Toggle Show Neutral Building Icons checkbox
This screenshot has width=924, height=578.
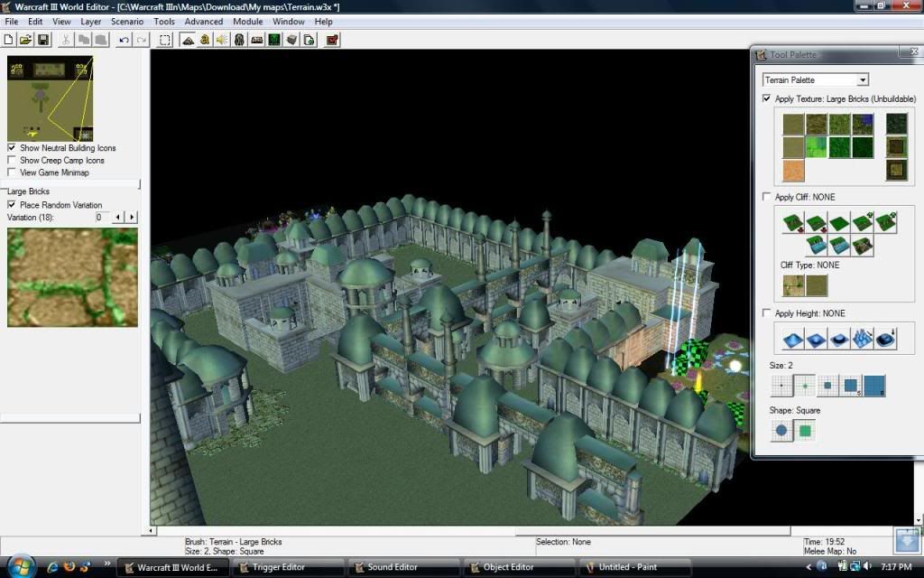(11, 147)
